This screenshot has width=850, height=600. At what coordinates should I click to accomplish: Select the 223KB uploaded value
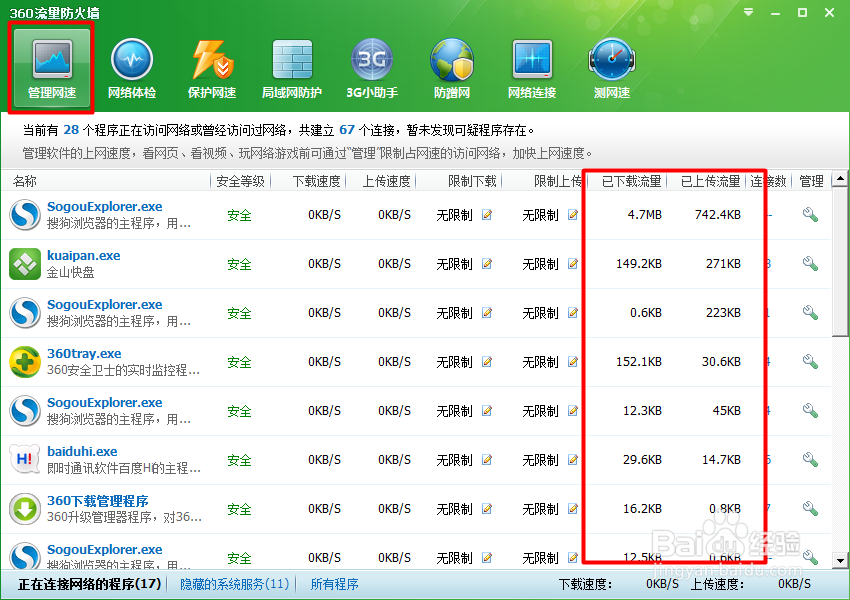click(723, 313)
